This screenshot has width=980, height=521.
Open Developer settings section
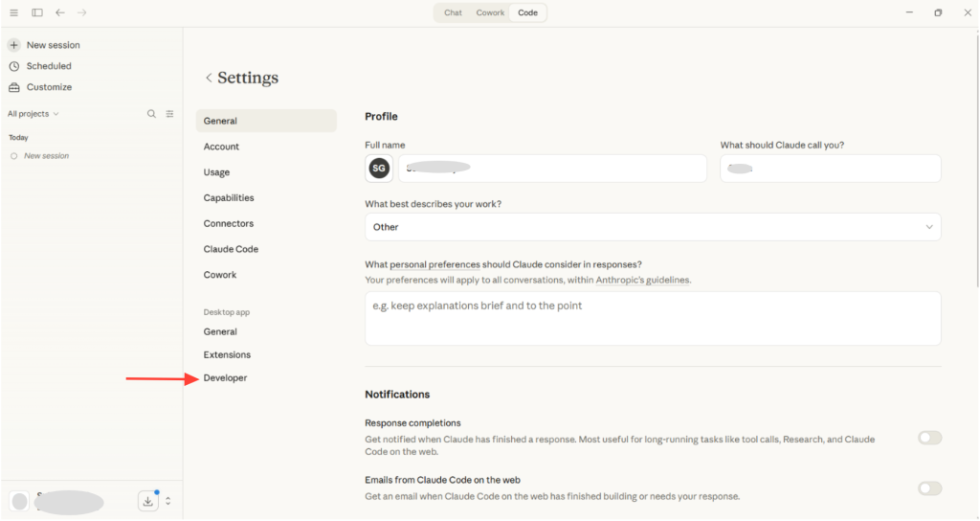point(225,377)
